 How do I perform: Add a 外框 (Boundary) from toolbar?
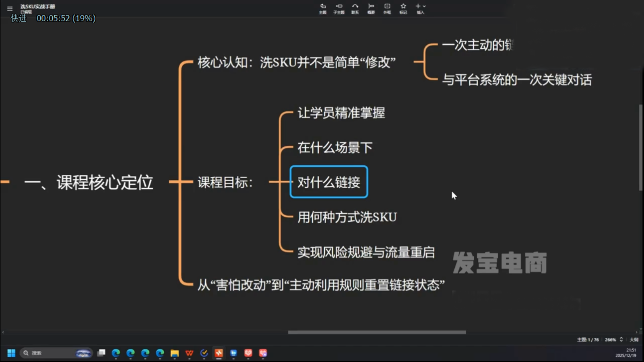pyautogui.click(x=387, y=8)
